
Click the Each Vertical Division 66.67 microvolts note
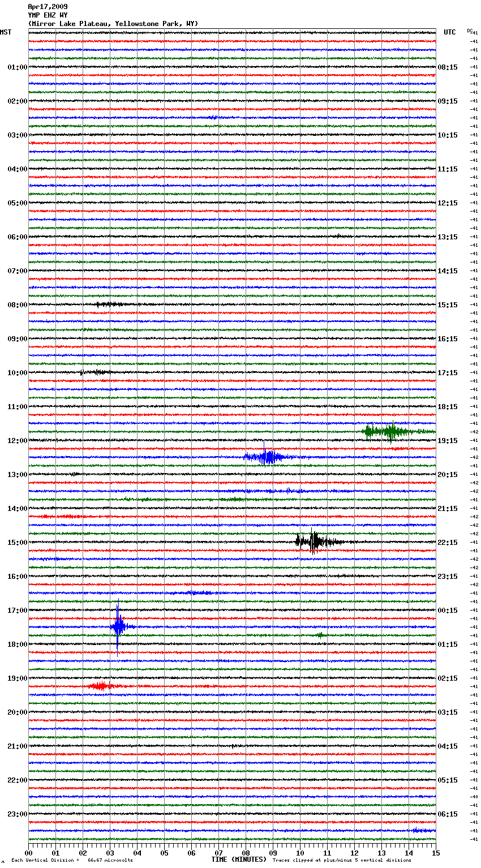click(72, 861)
